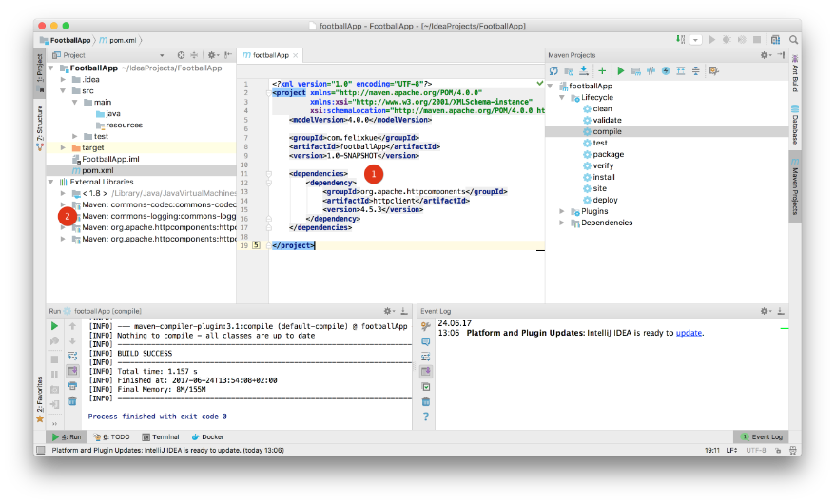Screen dimensions: 835x504
Task: Rerun footballApp compile in Run panel
Action: point(54,326)
